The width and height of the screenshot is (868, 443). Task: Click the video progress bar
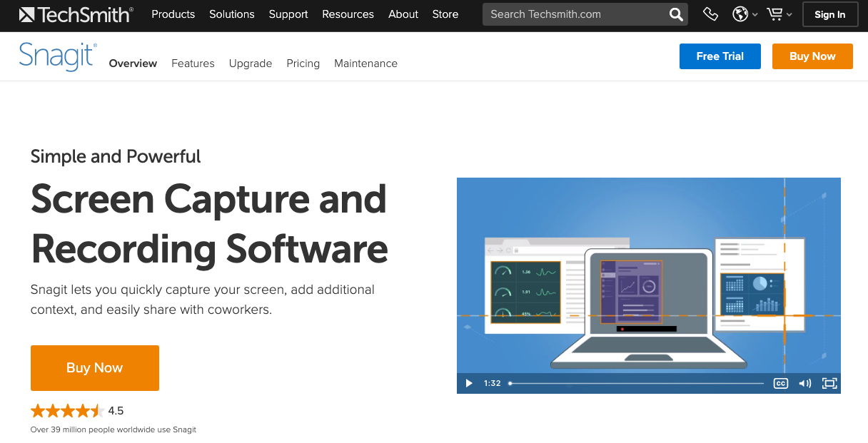(x=635, y=383)
